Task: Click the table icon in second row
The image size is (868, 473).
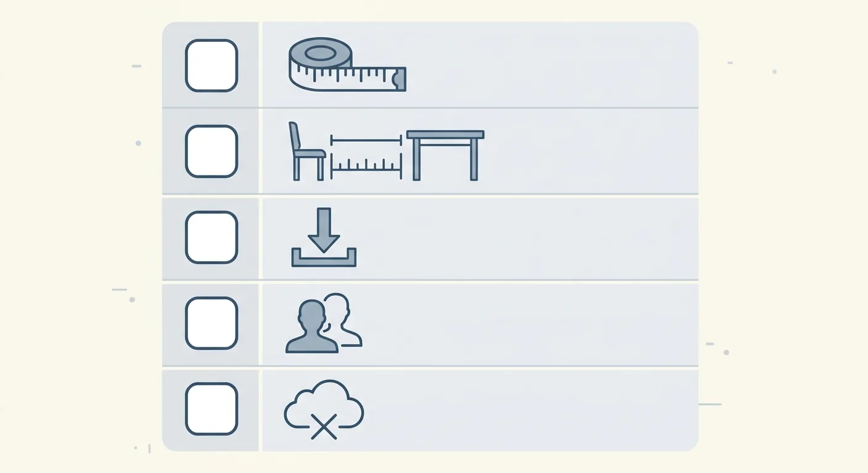Action: click(x=445, y=155)
